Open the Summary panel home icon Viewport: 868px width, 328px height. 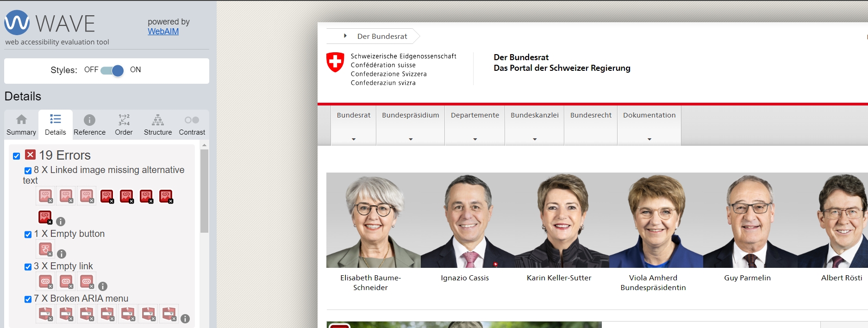tap(21, 120)
